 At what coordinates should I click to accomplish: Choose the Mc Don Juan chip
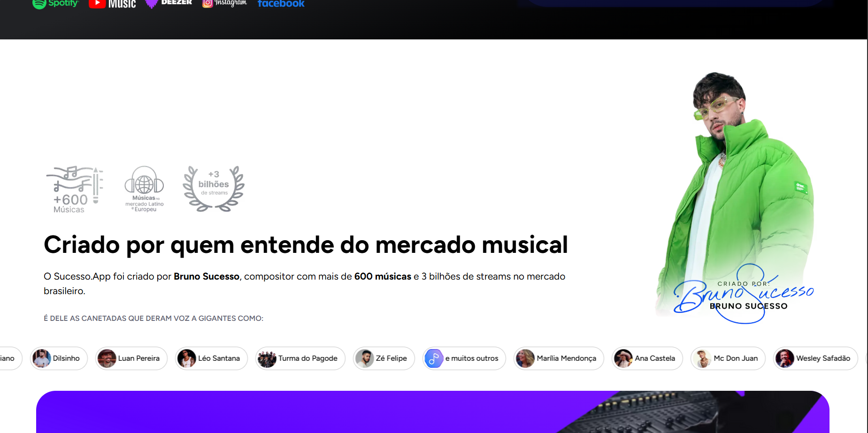click(728, 358)
